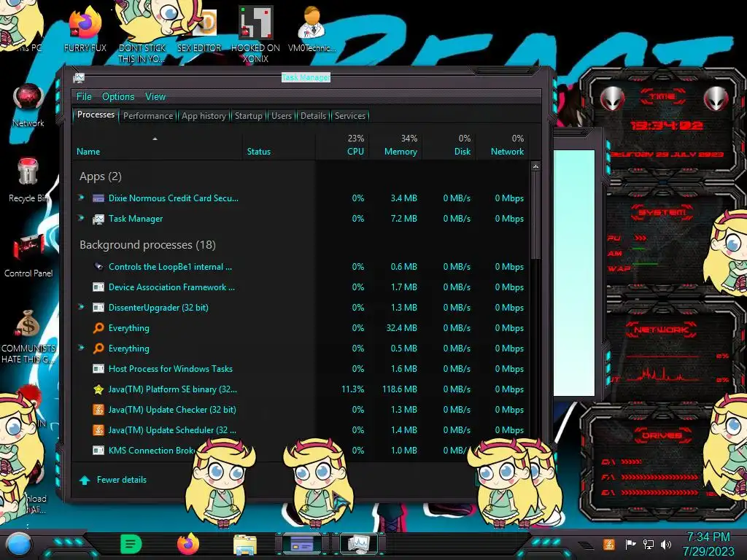747x560 pixels.
Task: Select Java(TM) Platform SE binary row
Action: (x=301, y=389)
